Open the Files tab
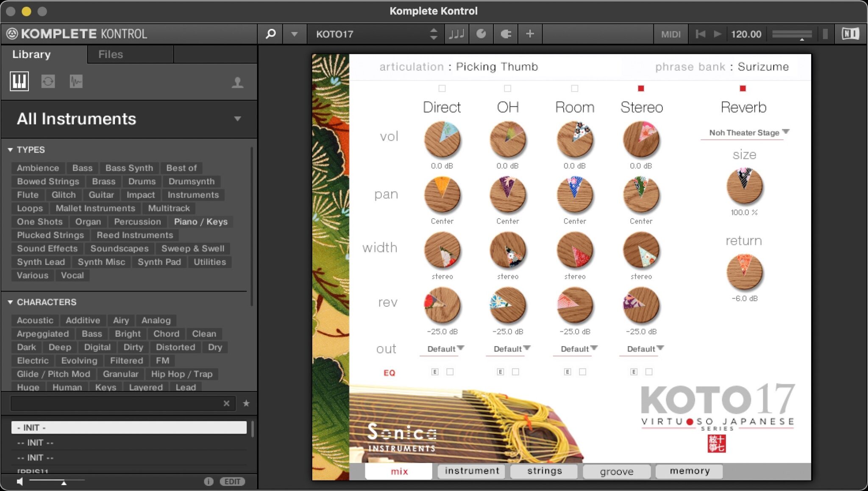This screenshot has width=868, height=491. [111, 54]
